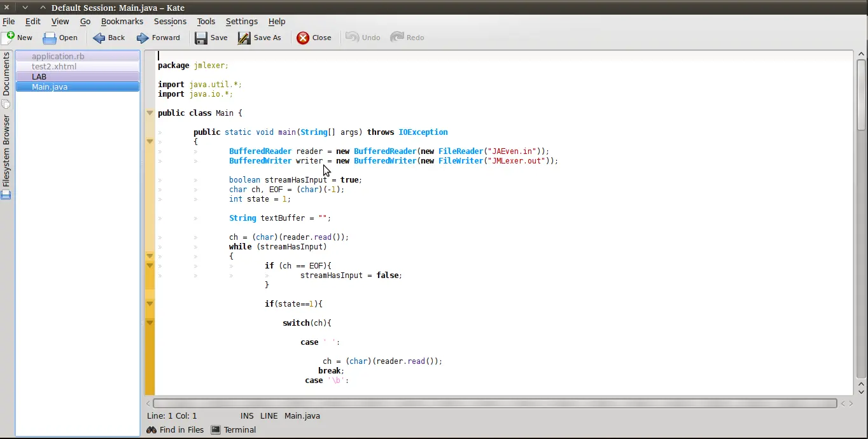Go Back to the previous document
The height and width of the screenshot is (439, 868).
click(109, 38)
